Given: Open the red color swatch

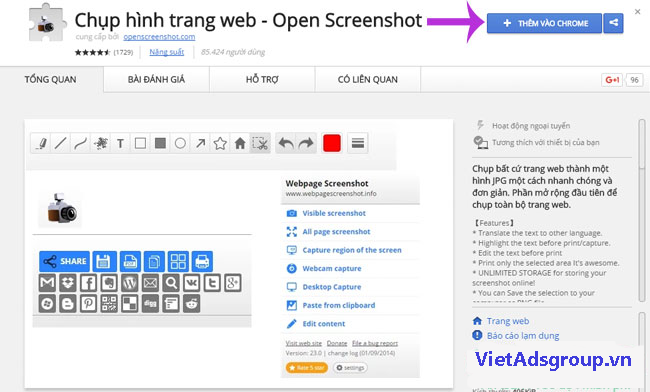Looking at the screenshot, I should (x=332, y=143).
